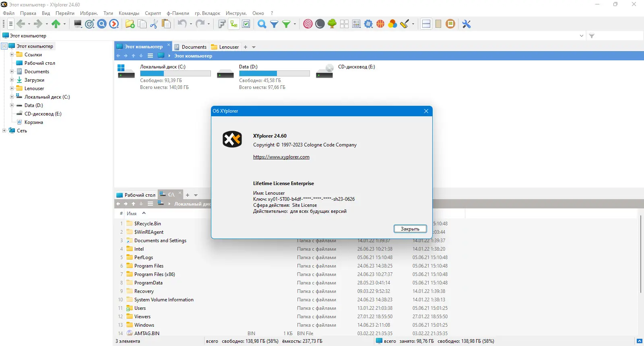Open the tab list dropdown in top pane
The width and height of the screenshot is (644, 346).
tap(254, 47)
